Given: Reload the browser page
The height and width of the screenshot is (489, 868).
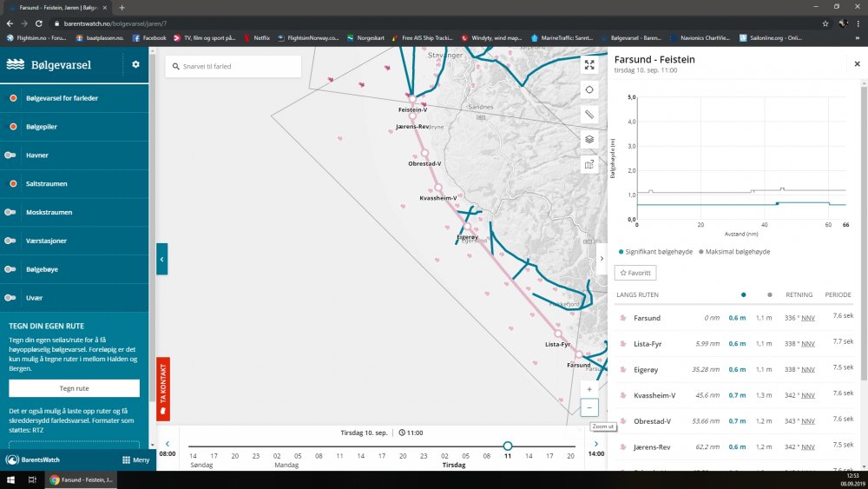Looking at the screenshot, I should pos(39,23).
